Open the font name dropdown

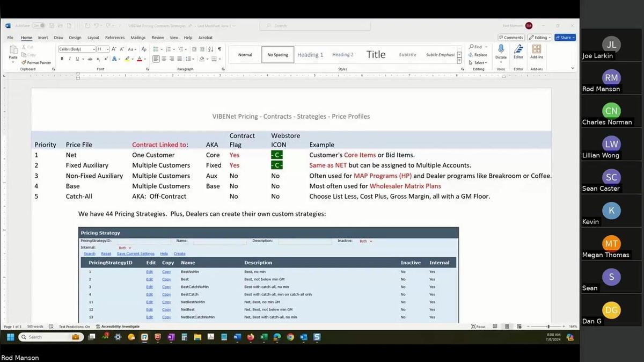(94, 49)
